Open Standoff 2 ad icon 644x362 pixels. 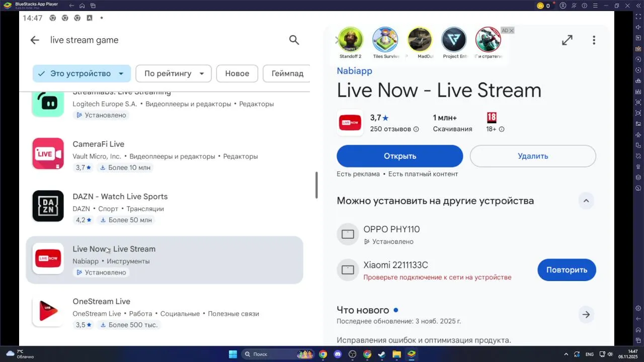tap(351, 40)
